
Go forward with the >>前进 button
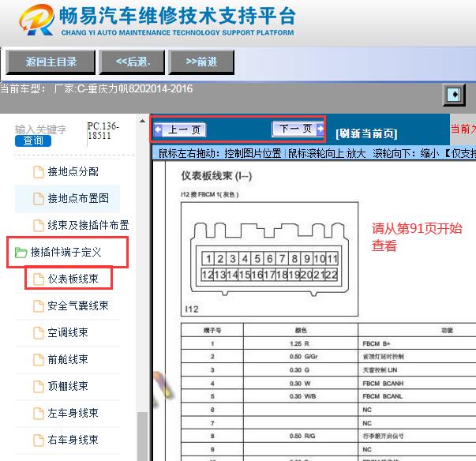pos(201,62)
